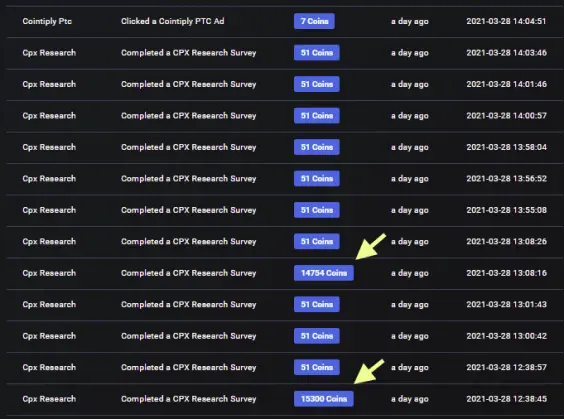Click 51 Coins badge at 14:00:57
Screen dimensions: 564x419
pos(317,115)
